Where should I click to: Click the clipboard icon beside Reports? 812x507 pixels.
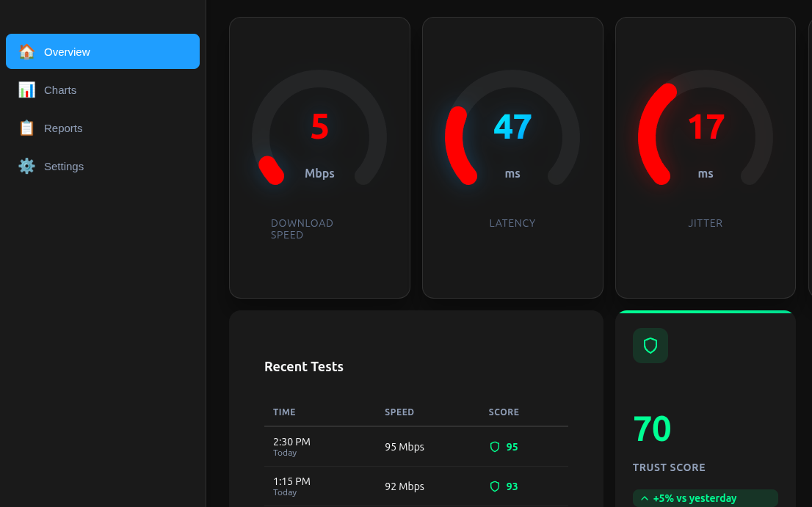(26, 128)
